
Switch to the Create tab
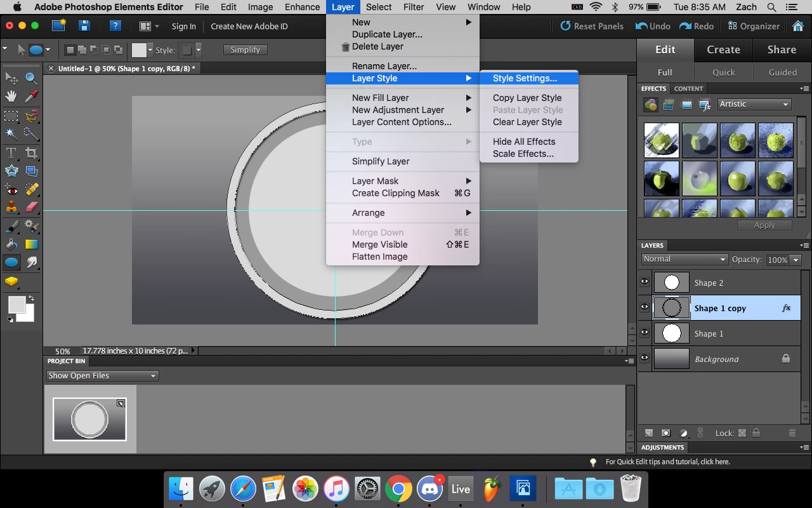723,50
